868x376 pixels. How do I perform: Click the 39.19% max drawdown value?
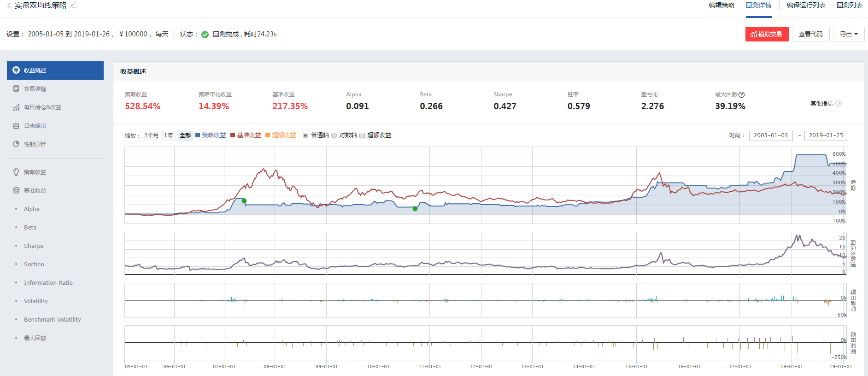coord(730,106)
